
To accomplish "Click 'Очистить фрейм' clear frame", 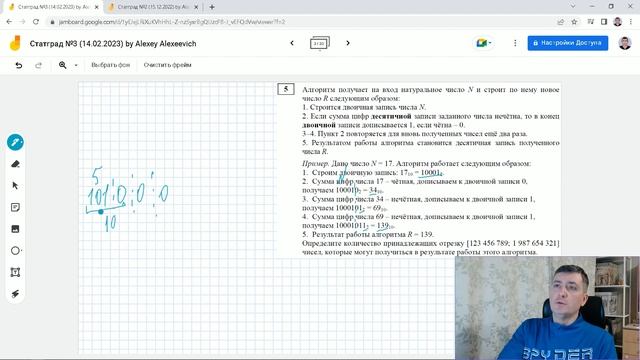I will 167,65.
